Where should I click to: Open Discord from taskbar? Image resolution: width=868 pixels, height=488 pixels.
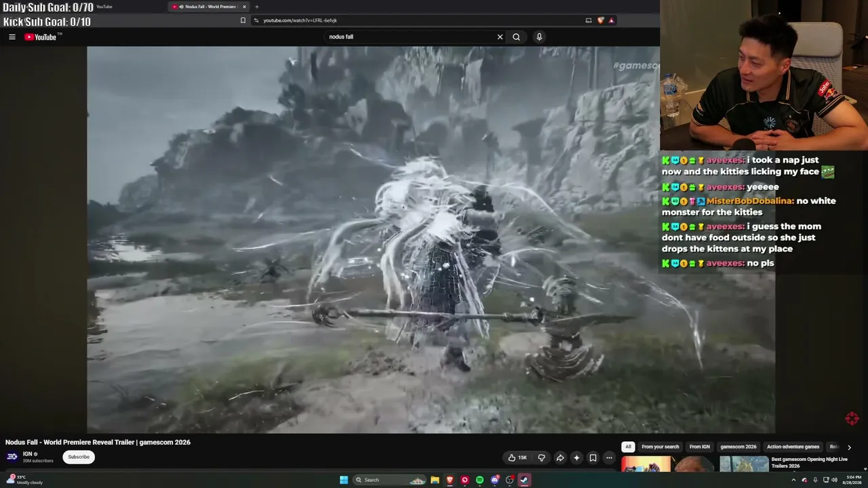click(x=495, y=480)
